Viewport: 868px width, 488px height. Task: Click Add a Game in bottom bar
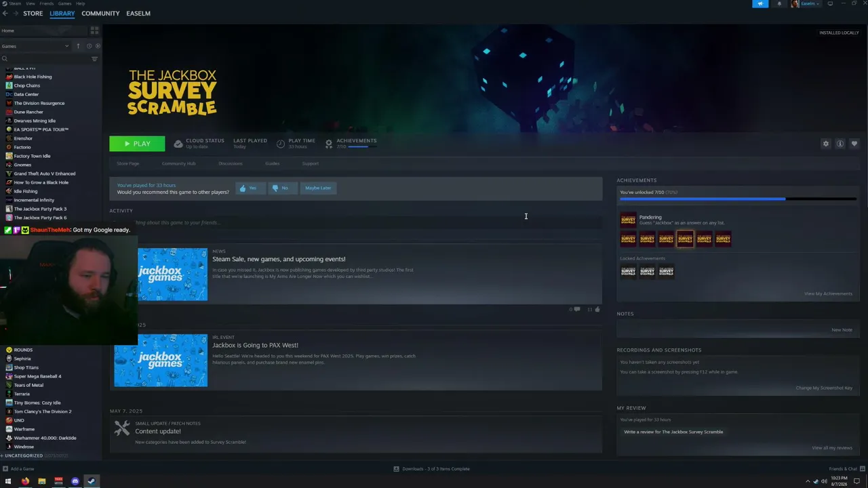18,469
